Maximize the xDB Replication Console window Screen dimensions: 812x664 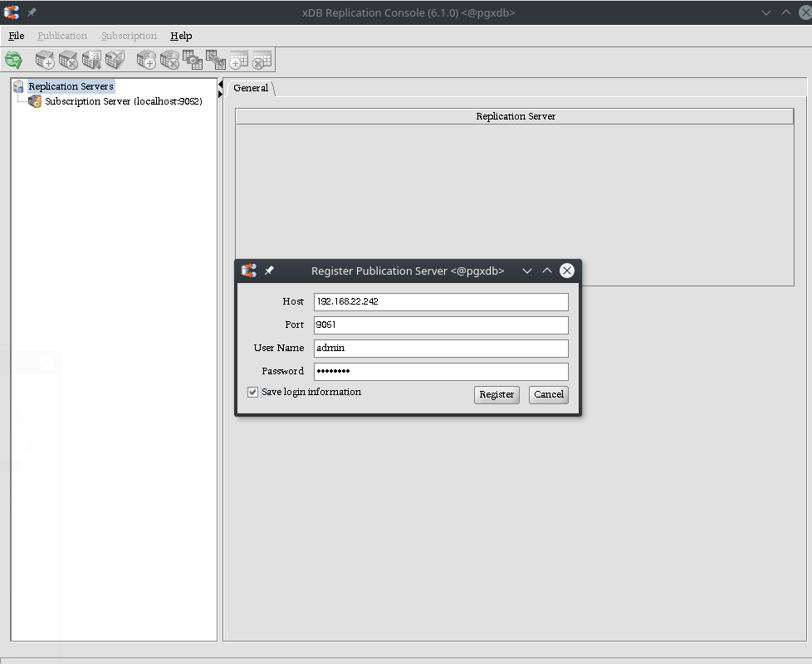[x=786, y=12]
